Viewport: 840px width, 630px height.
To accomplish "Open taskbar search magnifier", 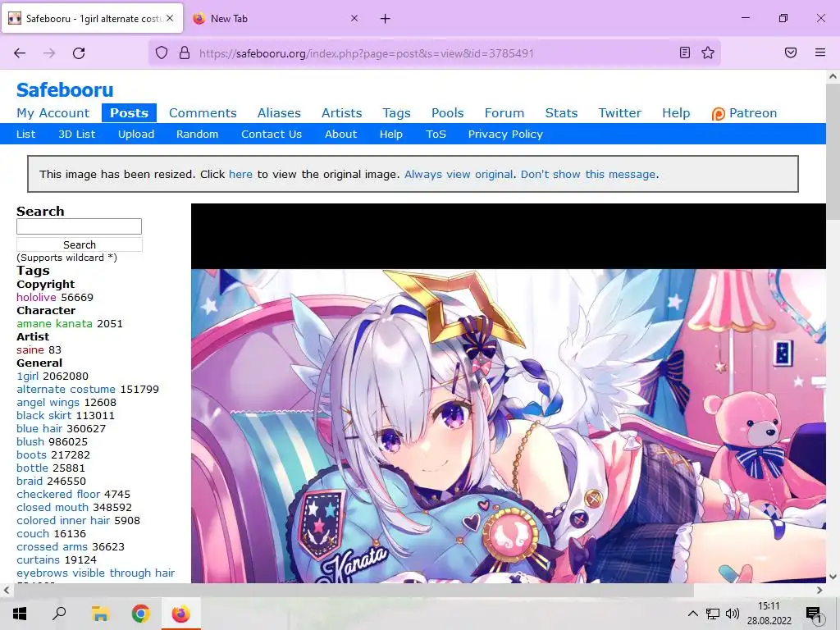I will coord(59,614).
